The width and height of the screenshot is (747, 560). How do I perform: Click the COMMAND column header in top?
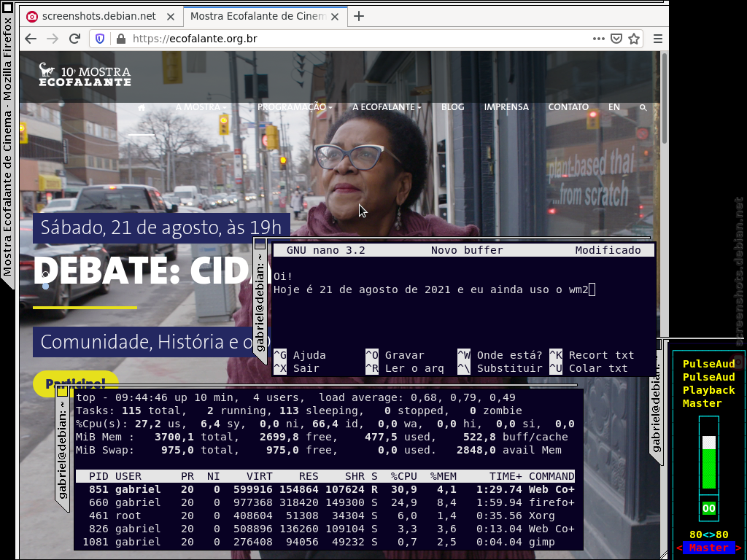click(551, 477)
